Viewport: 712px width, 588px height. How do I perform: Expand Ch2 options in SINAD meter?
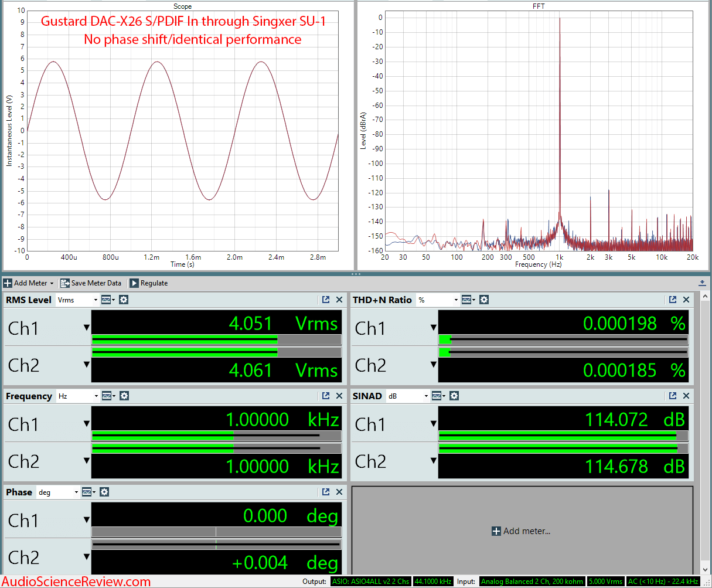(x=434, y=461)
